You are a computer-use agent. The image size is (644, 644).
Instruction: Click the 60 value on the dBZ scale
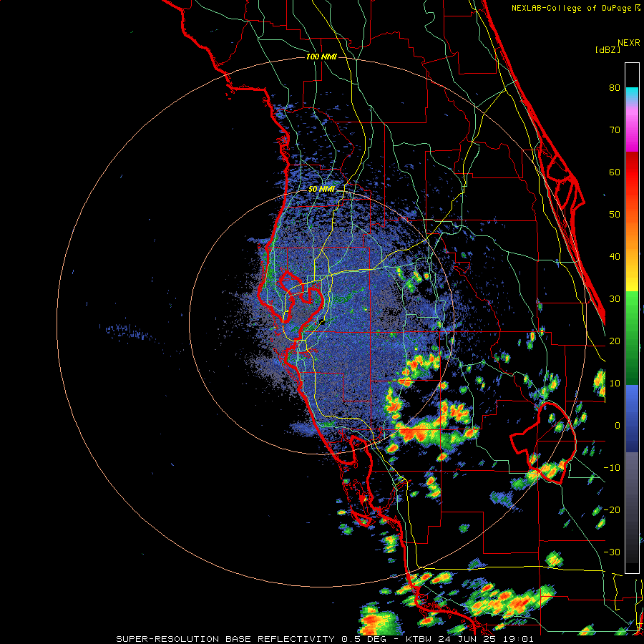tap(615, 172)
